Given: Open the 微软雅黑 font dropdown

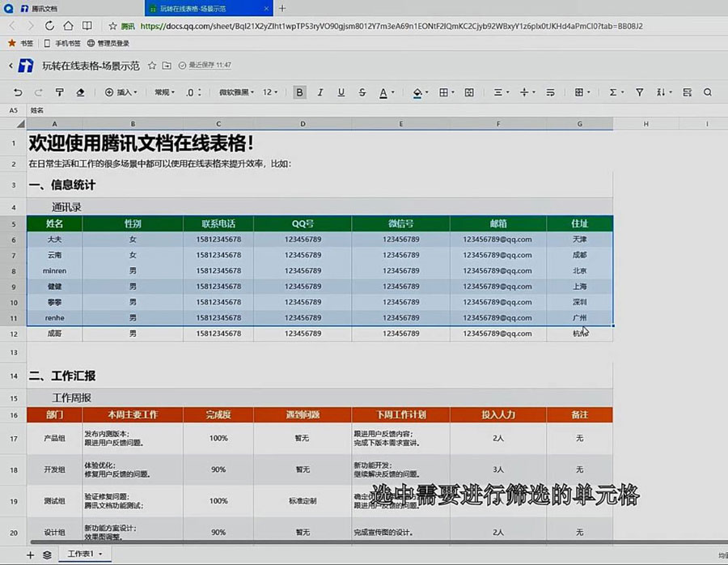Looking at the screenshot, I should 235,92.
